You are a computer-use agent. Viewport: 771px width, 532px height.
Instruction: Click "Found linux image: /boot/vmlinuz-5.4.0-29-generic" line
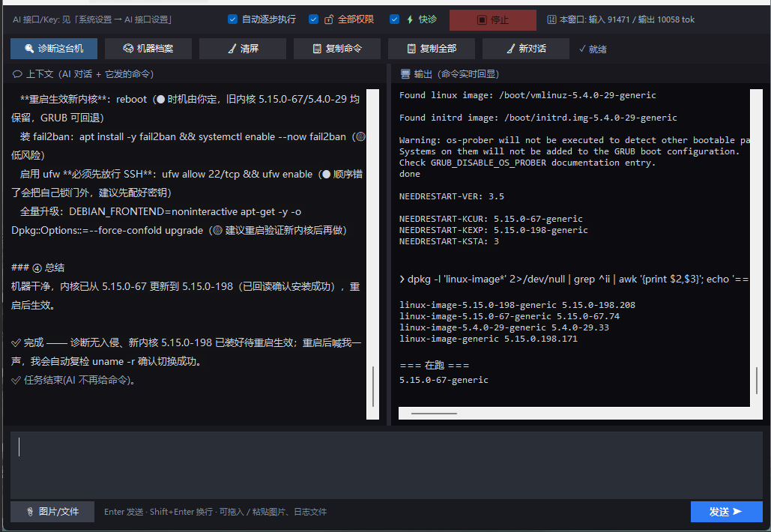[x=527, y=95]
